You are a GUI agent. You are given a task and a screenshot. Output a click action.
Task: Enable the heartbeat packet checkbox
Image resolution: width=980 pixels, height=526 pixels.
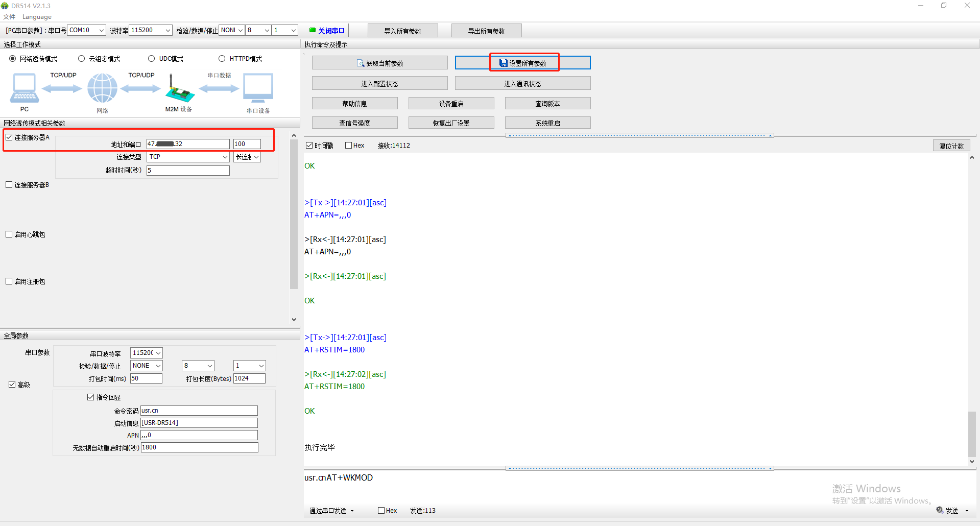pos(9,234)
